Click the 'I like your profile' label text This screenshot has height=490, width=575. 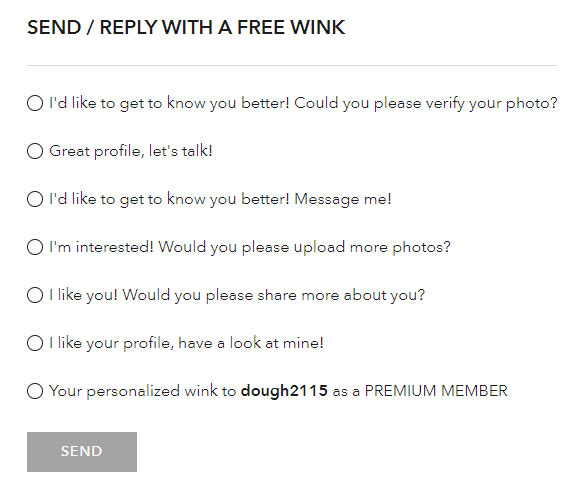coord(111,344)
